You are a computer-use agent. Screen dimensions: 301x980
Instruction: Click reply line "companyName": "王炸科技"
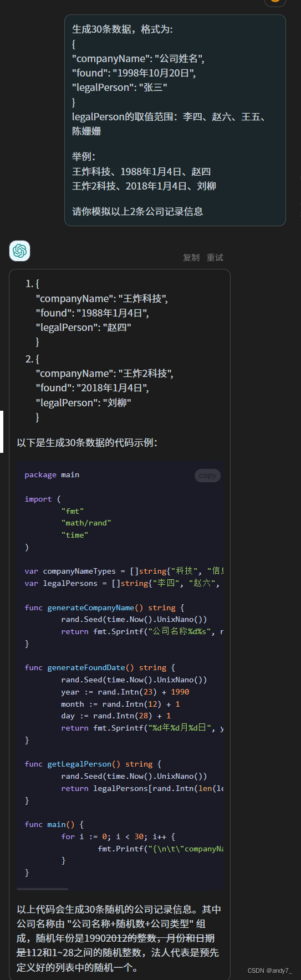[x=102, y=299]
